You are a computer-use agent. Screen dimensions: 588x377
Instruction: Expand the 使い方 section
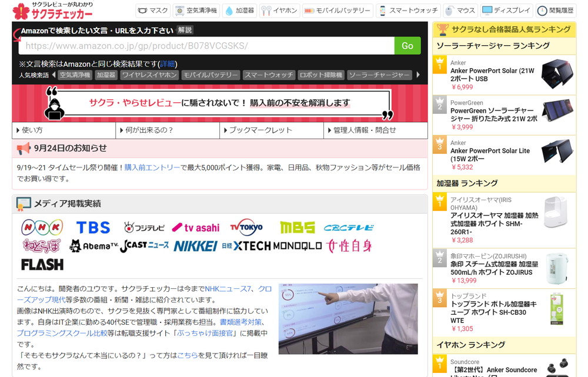pos(64,130)
